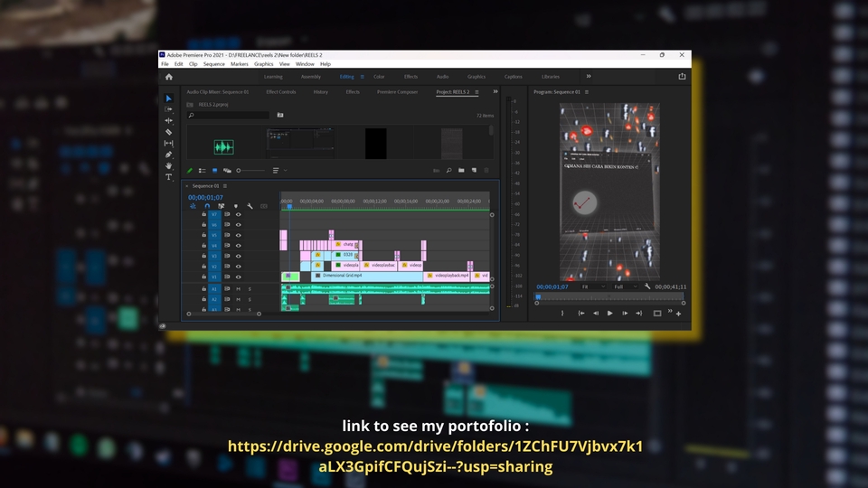
Task: Open Fit zoom level dropdown
Action: pos(593,286)
